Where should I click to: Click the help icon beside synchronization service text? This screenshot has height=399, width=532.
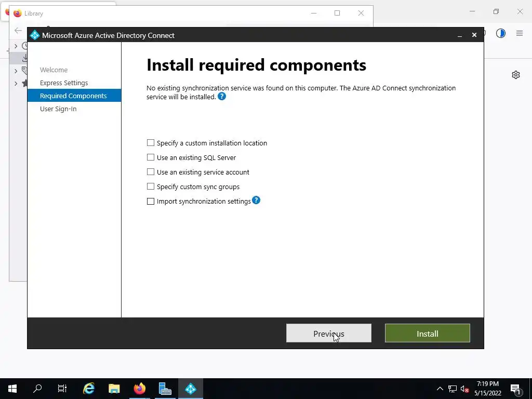click(221, 96)
